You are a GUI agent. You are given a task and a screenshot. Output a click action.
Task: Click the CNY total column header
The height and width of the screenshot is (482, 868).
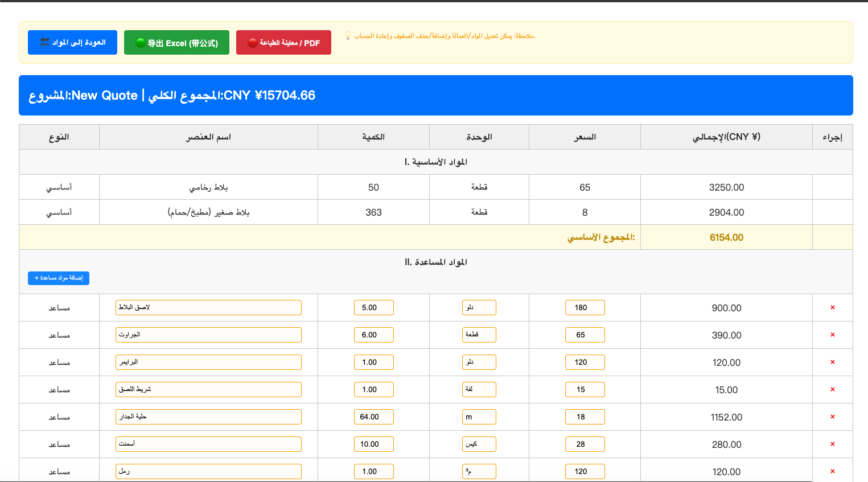(726, 137)
